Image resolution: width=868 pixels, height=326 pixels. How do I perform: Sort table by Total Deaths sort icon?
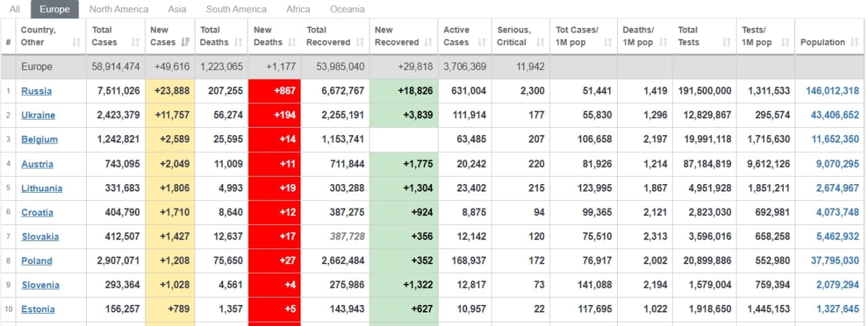coord(238,42)
